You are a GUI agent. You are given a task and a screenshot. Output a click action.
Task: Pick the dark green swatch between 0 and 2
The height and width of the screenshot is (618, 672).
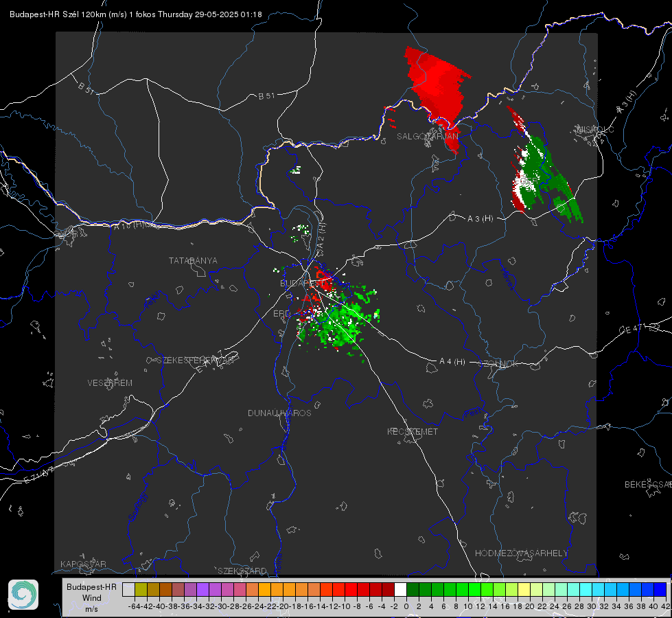(x=413, y=589)
